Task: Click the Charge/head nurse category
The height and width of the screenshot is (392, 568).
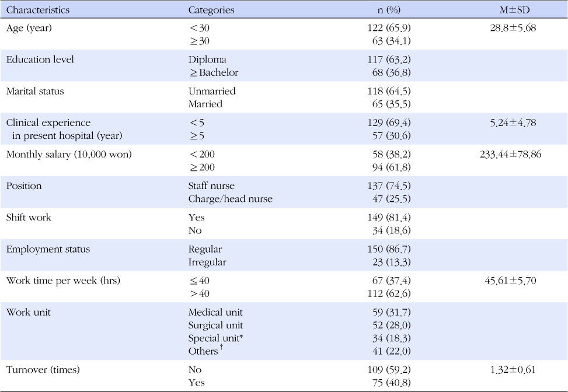Action: point(231,199)
